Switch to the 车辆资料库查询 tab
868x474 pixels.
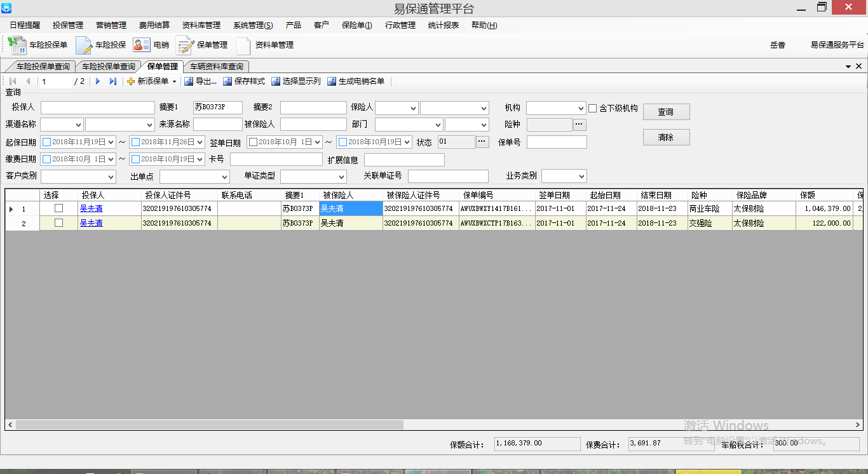216,67
